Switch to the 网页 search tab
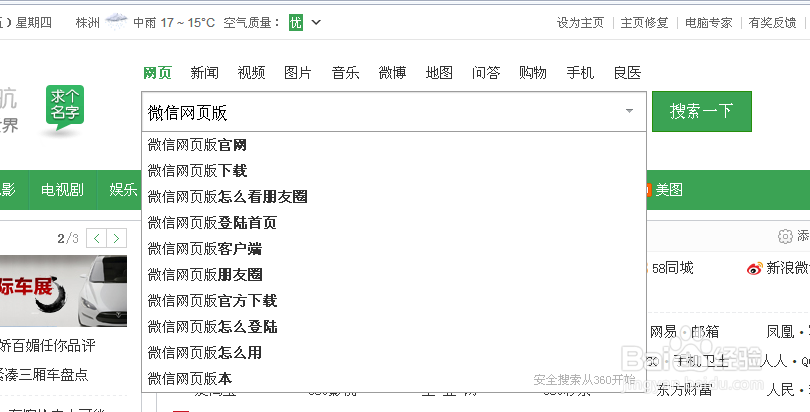Viewport: 810px width, 412px height. click(157, 73)
